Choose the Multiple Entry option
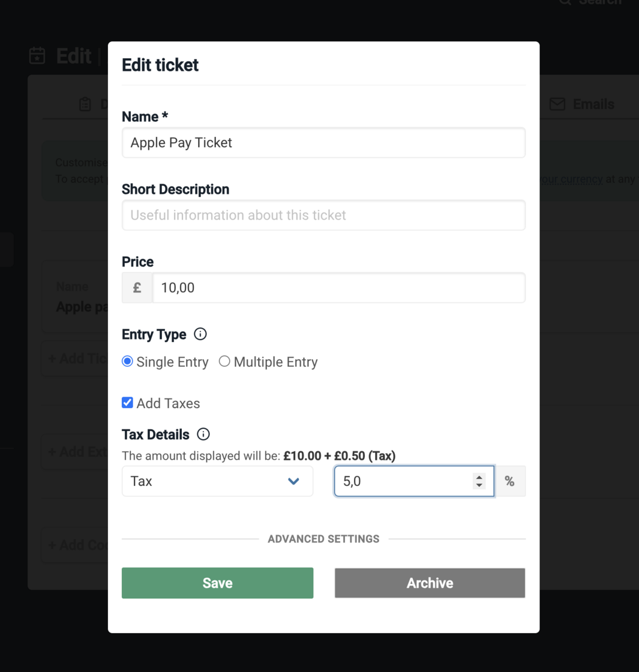 (x=224, y=362)
